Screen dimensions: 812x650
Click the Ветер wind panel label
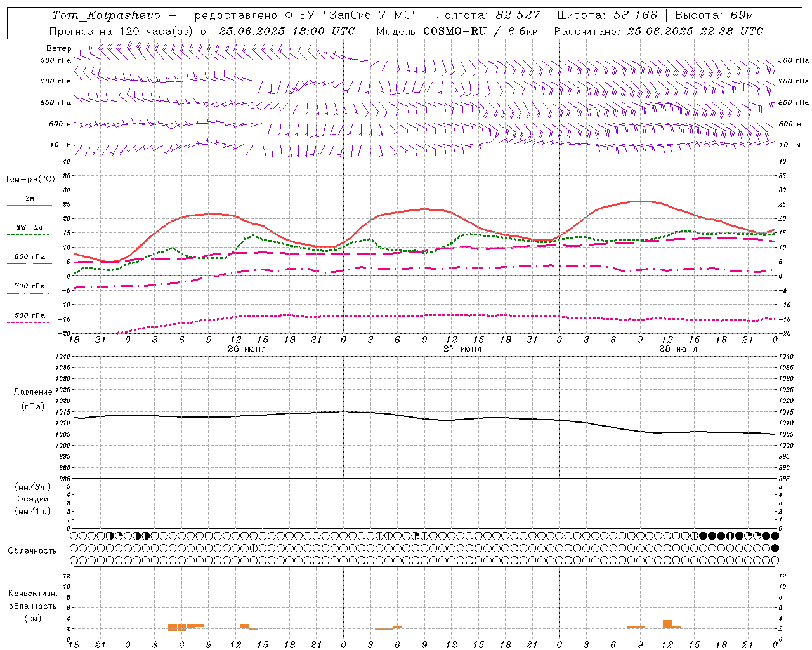58,48
